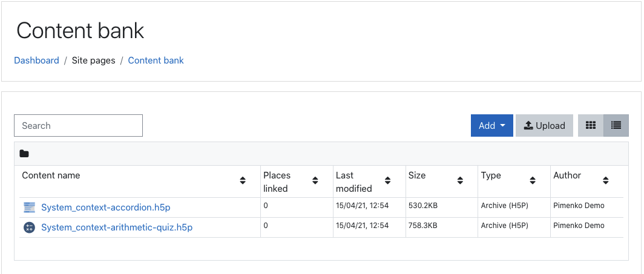
Task: Open System_context-accordion.h5p
Action: click(x=105, y=207)
